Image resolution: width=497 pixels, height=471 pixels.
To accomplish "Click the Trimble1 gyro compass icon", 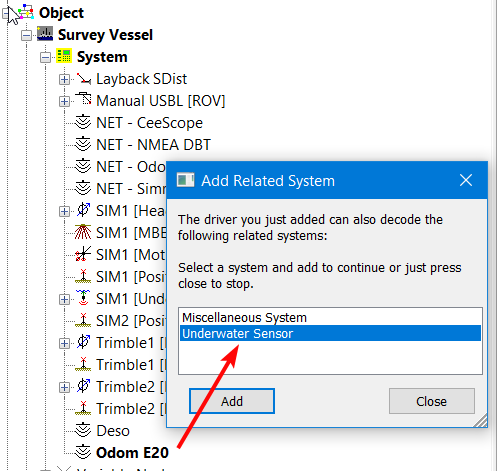I will coord(83,342).
